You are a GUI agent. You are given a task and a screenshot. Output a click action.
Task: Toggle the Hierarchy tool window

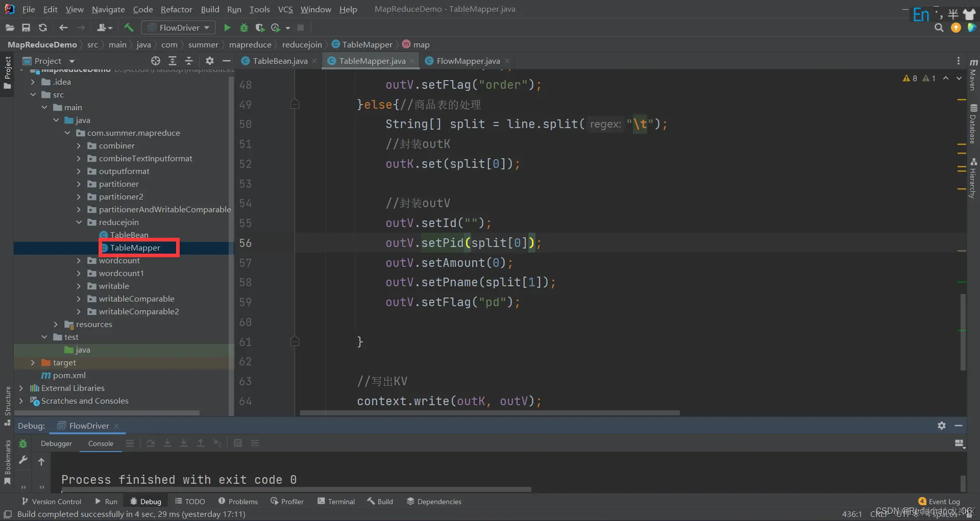(973, 178)
